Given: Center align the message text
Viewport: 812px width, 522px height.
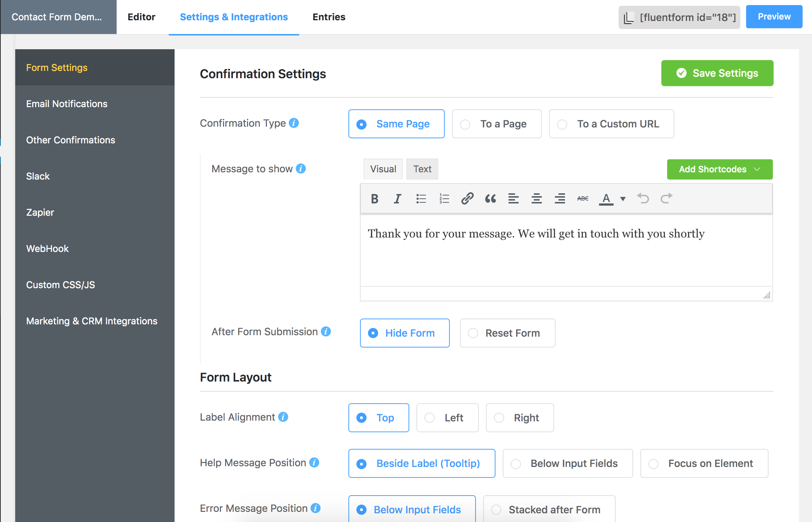Looking at the screenshot, I should [x=536, y=198].
